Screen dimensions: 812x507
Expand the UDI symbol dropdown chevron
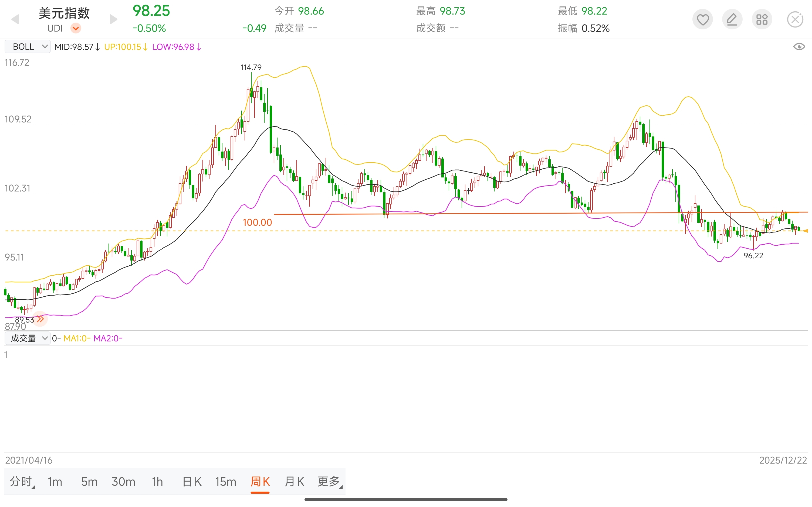pyautogui.click(x=76, y=28)
